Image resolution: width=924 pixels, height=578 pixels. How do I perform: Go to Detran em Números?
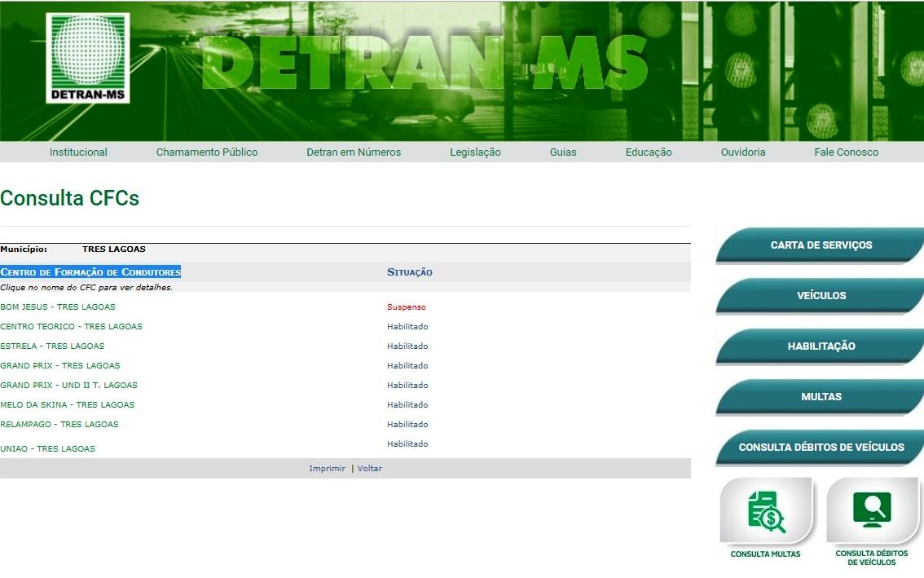point(354,152)
